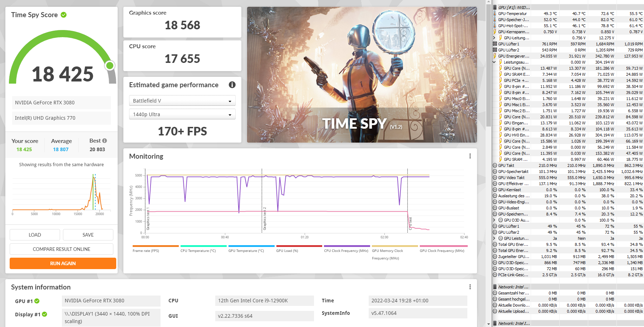The height and width of the screenshot is (327, 644).
Task: Toggle the CPU Temperature (°C) chart legend
Action: click(x=203, y=249)
